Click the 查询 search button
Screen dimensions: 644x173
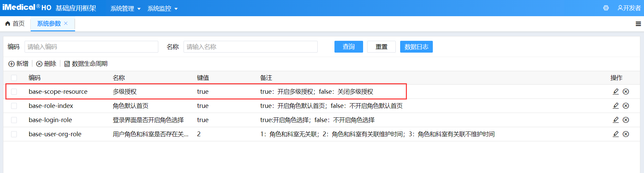click(x=349, y=47)
